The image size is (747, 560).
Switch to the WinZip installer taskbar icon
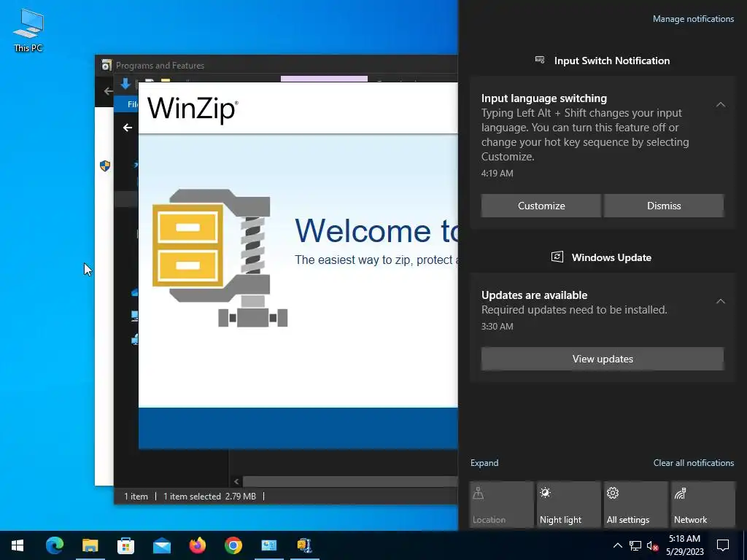304,545
